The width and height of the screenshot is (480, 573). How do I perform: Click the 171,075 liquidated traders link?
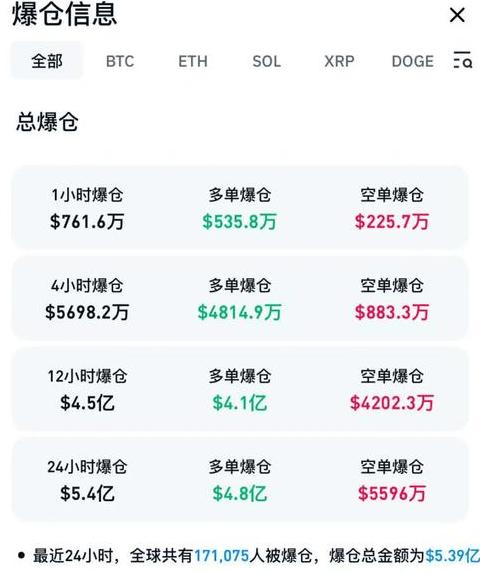tap(221, 556)
